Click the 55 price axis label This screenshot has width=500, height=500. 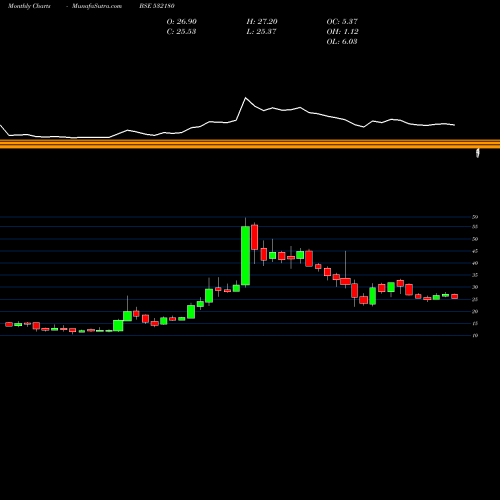tap(475, 227)
